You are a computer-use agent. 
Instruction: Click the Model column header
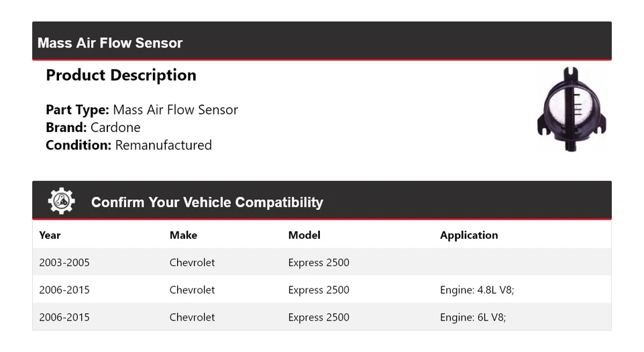(304, 235)
